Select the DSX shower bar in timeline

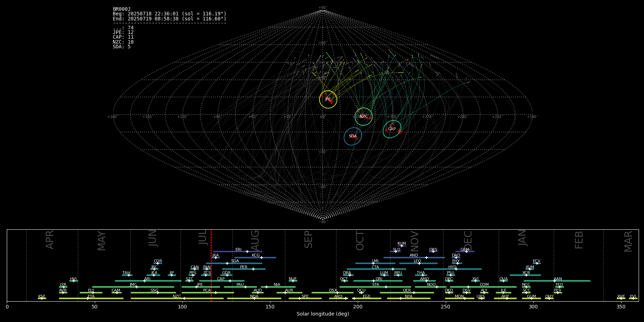point(332,293)
